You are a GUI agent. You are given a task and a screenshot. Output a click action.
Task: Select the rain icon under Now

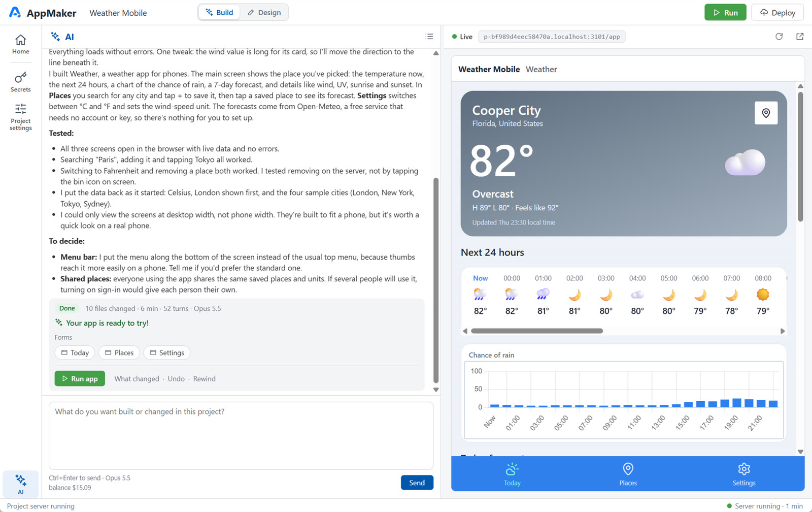click(480, 294)
